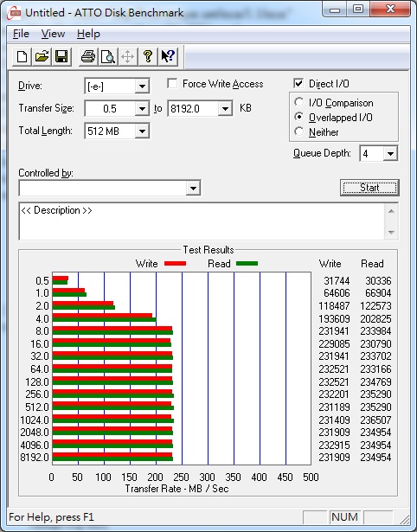Click the red Write legend swatch
Image resolution: width=417 pixels, height=532 pixels.
[175, 264]
